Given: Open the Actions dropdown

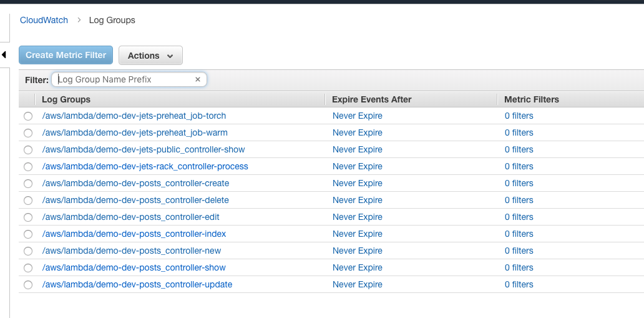Looking at the screenshot, I should (150, 55).
